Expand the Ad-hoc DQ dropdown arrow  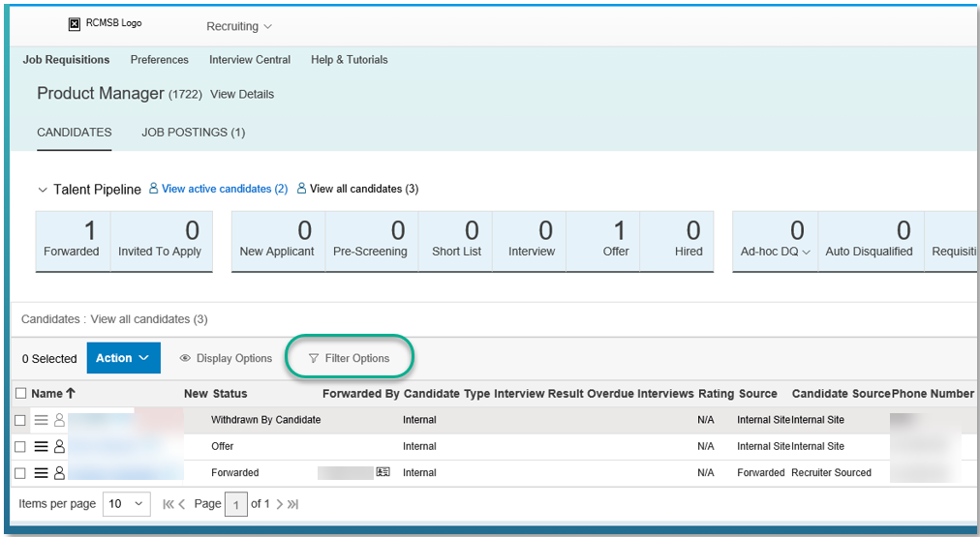(x=807, y=253)
